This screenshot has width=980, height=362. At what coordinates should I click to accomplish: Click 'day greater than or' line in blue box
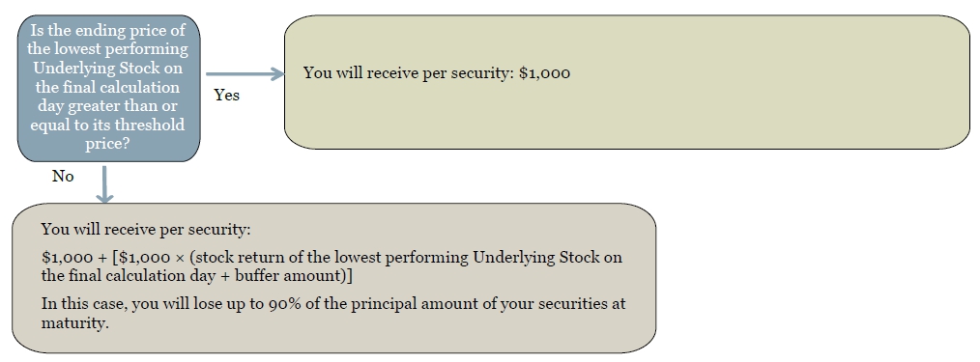click(107, 106)
